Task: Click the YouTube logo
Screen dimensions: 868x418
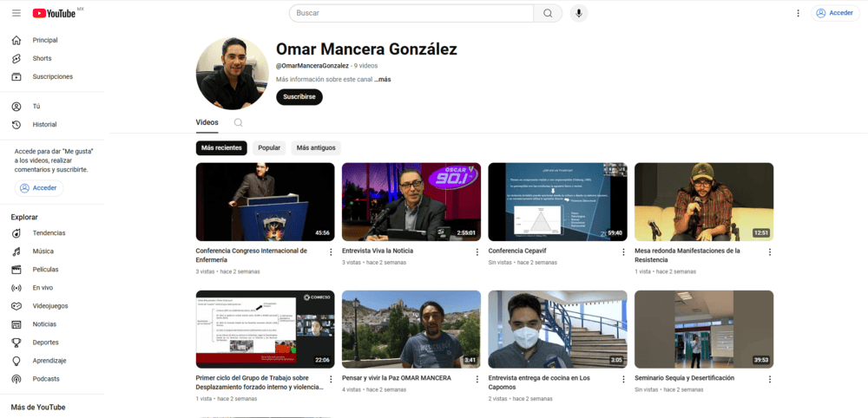Action: 54,13
